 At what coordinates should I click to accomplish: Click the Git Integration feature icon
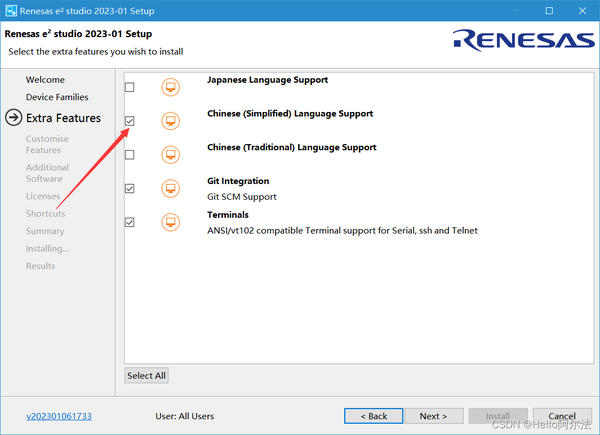(170, 188)
